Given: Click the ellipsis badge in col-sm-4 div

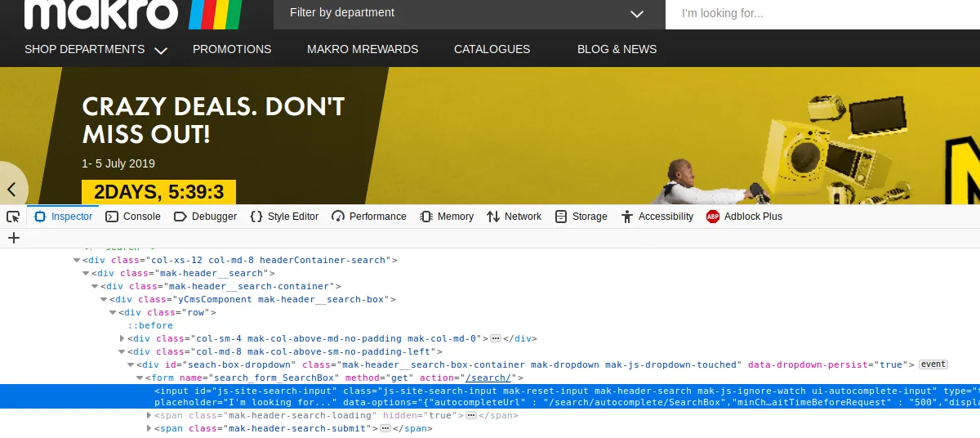Looking at the screenshot, I should 495,338.
